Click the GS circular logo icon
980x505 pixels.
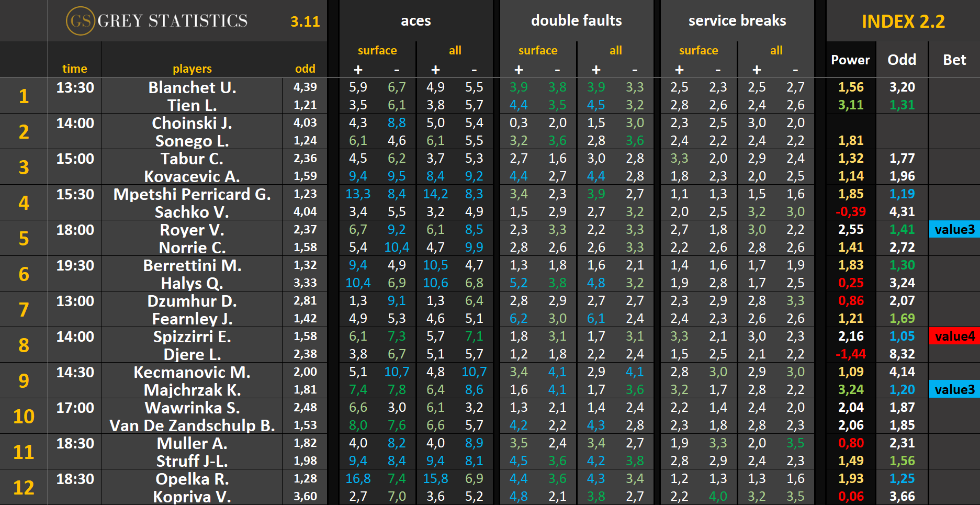pos(80,21)
